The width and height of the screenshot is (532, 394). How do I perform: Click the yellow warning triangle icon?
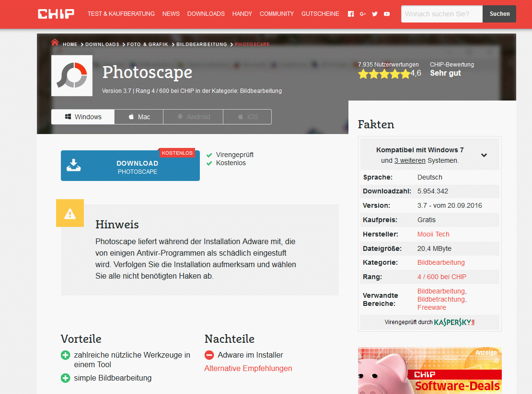click(x=70, y=213)
